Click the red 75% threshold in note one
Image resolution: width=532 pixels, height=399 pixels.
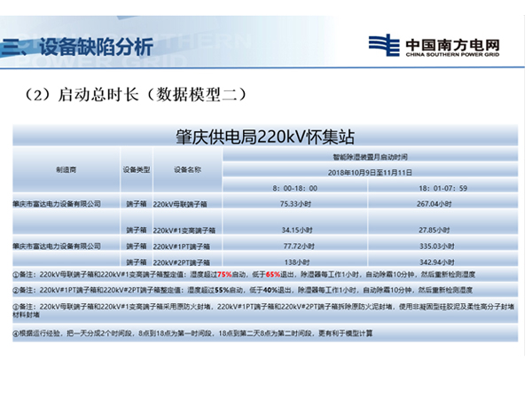click(x=223, y=276)
